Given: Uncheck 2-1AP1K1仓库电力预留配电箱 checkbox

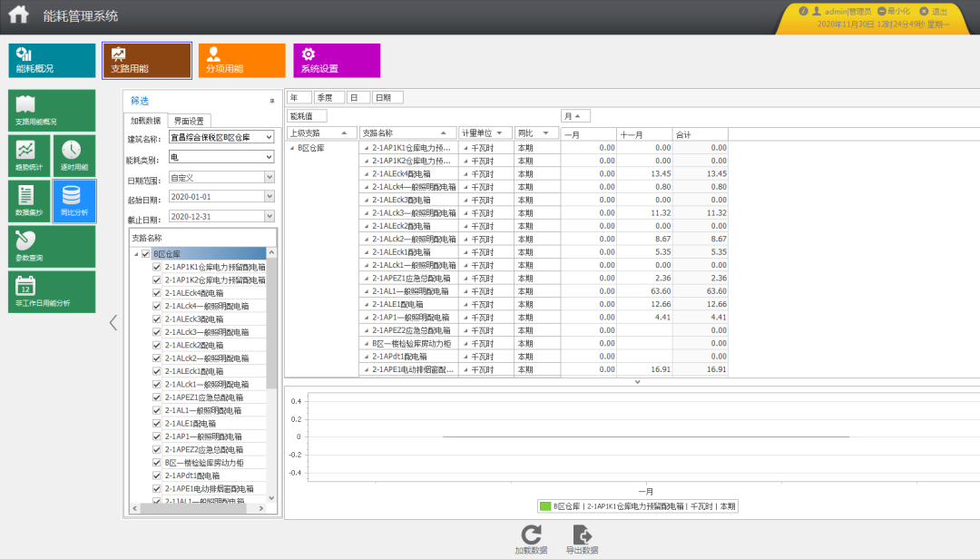Looking at the screenshot, I should (x=157, y=267).
